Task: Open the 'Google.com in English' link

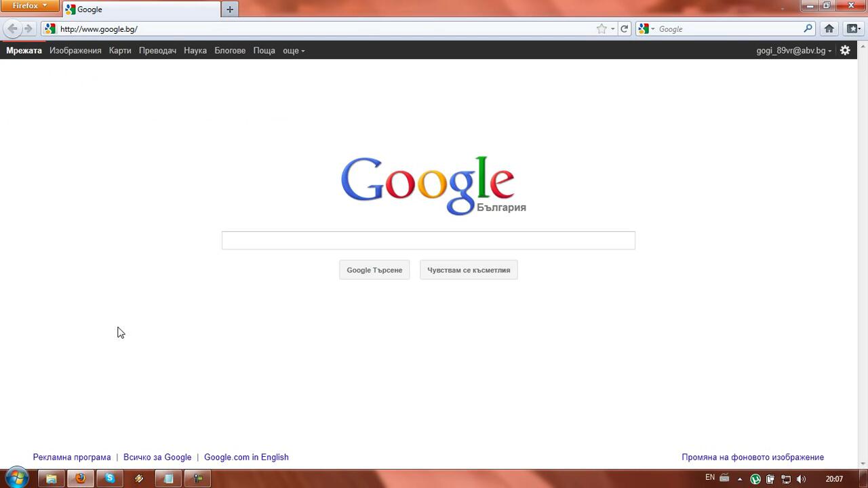Action: point(246,457)
